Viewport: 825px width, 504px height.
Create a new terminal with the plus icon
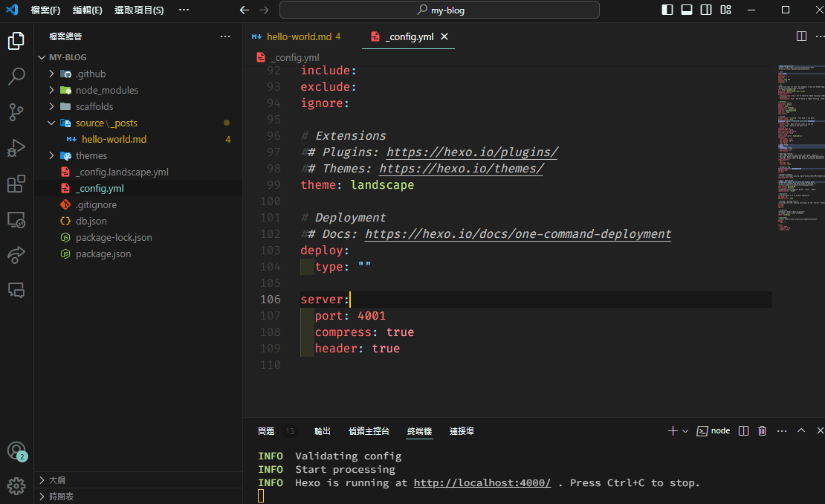coord(673,431)
